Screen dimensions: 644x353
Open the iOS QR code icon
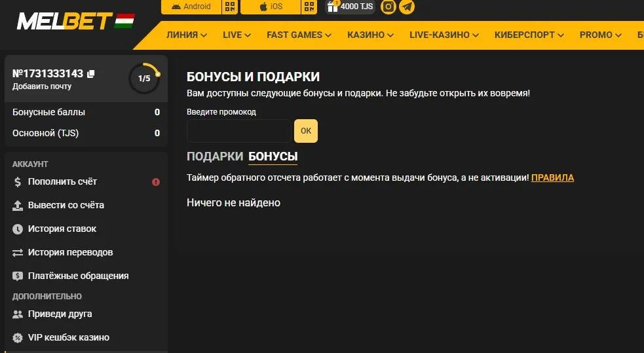pos(309,7)
